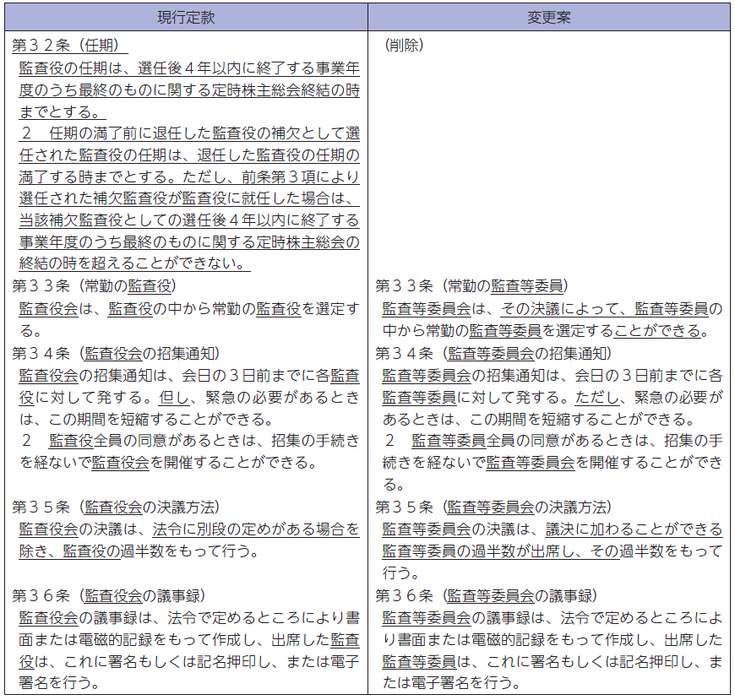Click the 現行定款 column header

click(186, 18)
